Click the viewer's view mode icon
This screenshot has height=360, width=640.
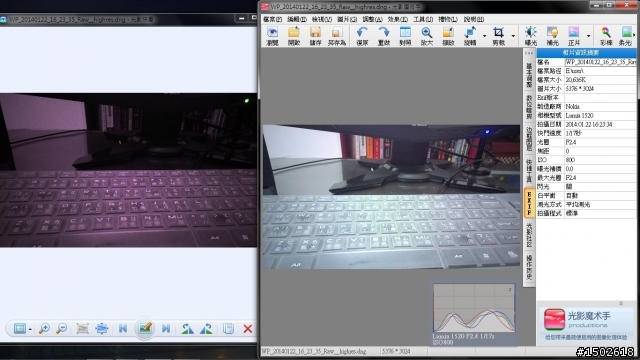(x=20, y=329)
